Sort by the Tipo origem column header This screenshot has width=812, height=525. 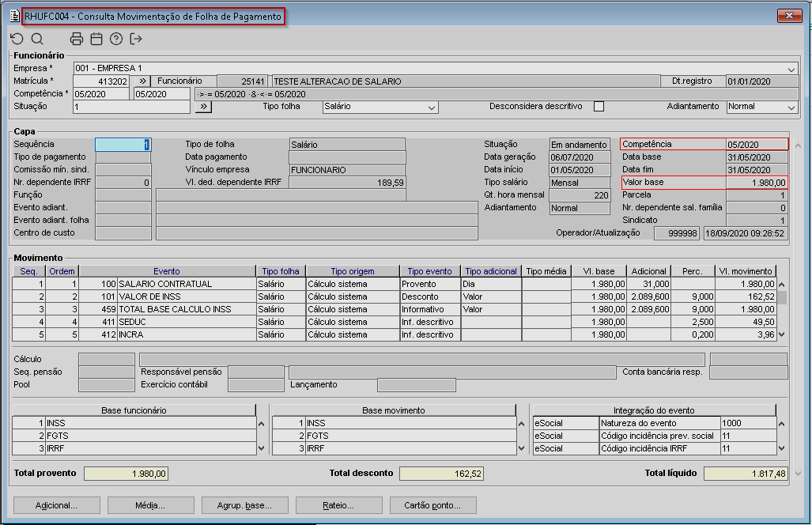click(352, 271)
